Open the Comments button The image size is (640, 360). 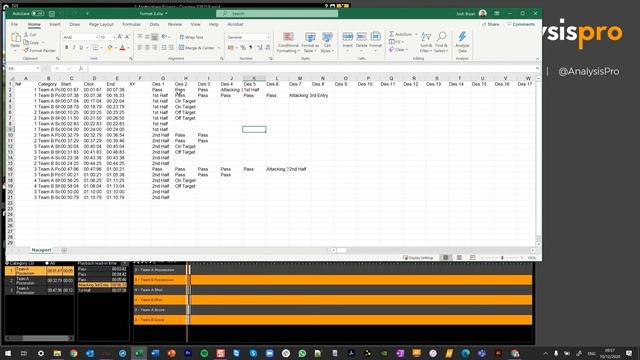coord(521,24)
